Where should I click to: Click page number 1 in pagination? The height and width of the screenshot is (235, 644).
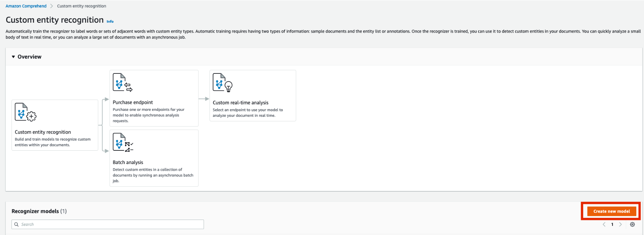tap(612, 225)
